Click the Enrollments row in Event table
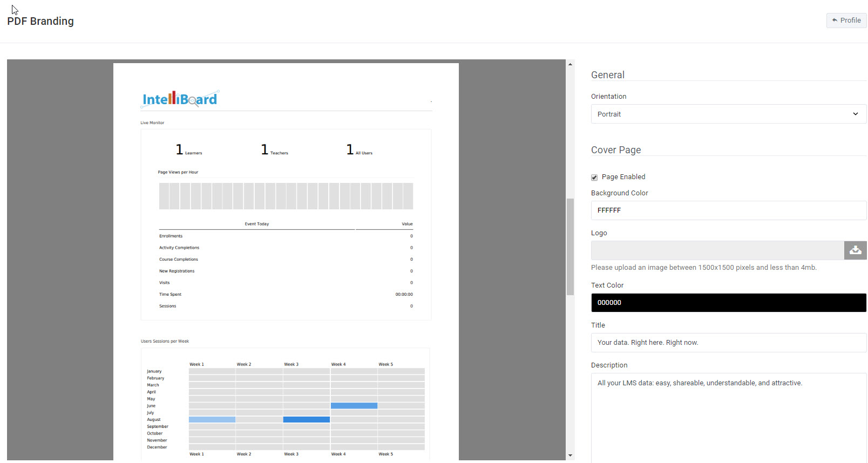This screenshot has width=868, height=463. [286, 236]
